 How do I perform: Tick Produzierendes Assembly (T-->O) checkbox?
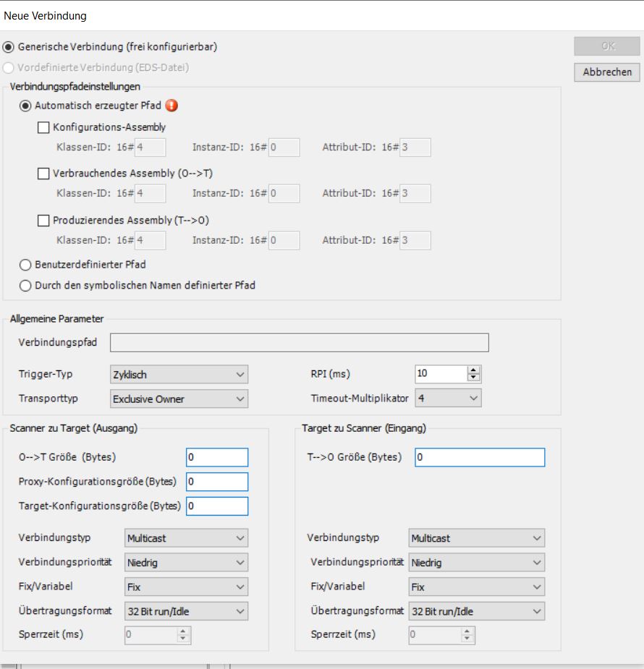click(x=43, y=221)
